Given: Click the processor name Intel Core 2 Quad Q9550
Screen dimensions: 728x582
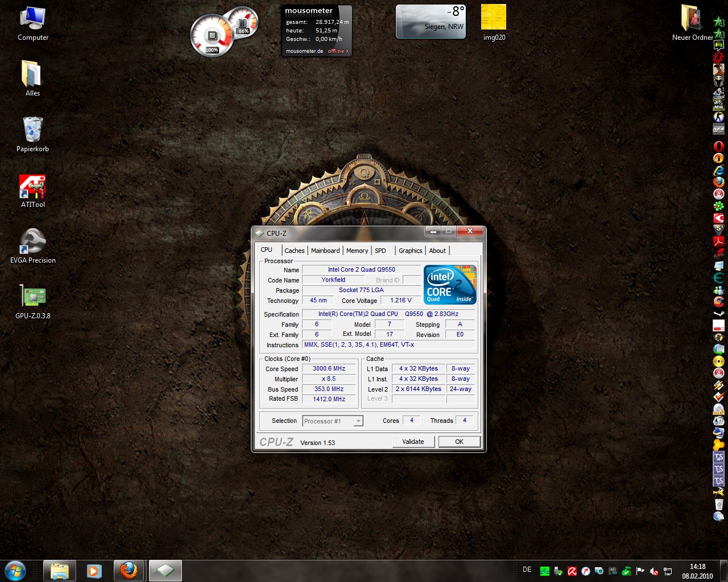Looking at the screenshot, I should [362, 269].
